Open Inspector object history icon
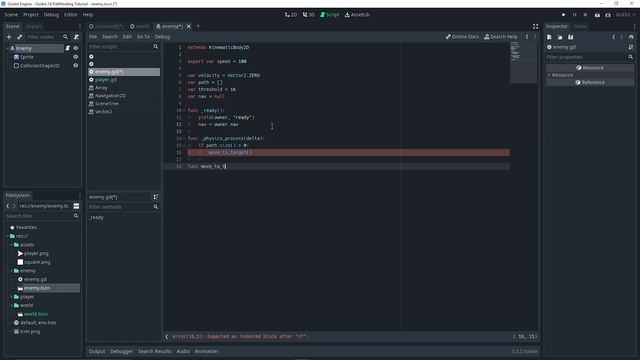The width and height of the screenshot is (640, 360). 631,37
